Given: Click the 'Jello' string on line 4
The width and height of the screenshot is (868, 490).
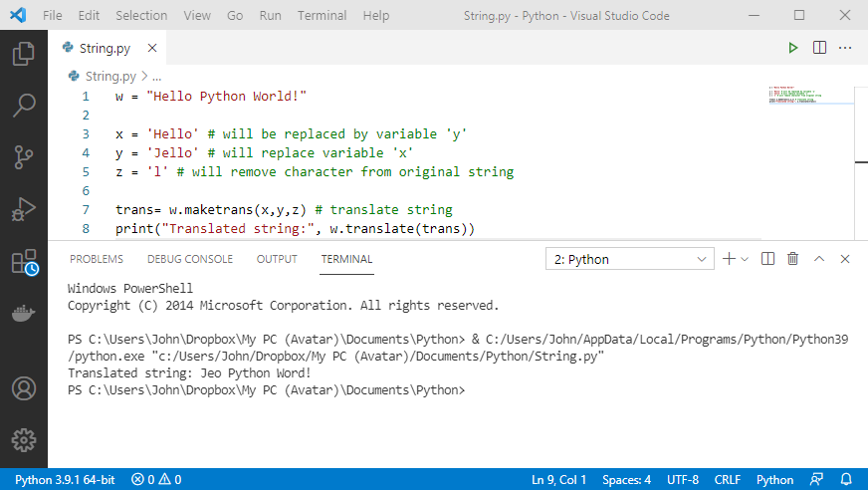Looking at the screenshot, I should (x=173, y=152).
